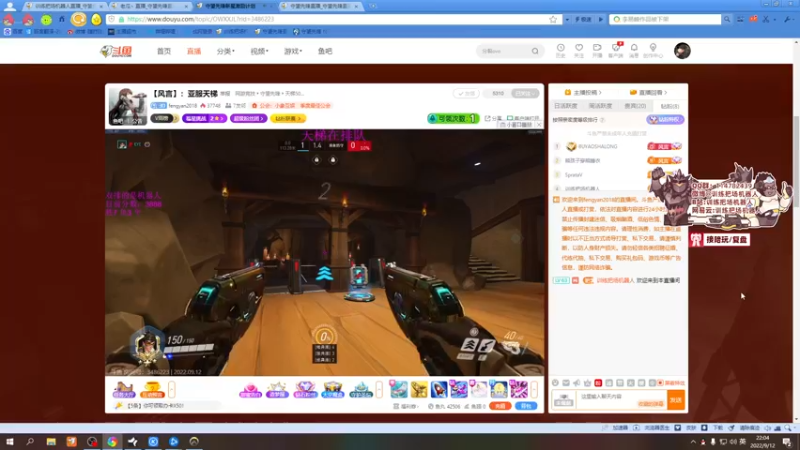Switch to the 钻粉 tab
This screenshot has width=800, height=450.
(x=669, y=106)
